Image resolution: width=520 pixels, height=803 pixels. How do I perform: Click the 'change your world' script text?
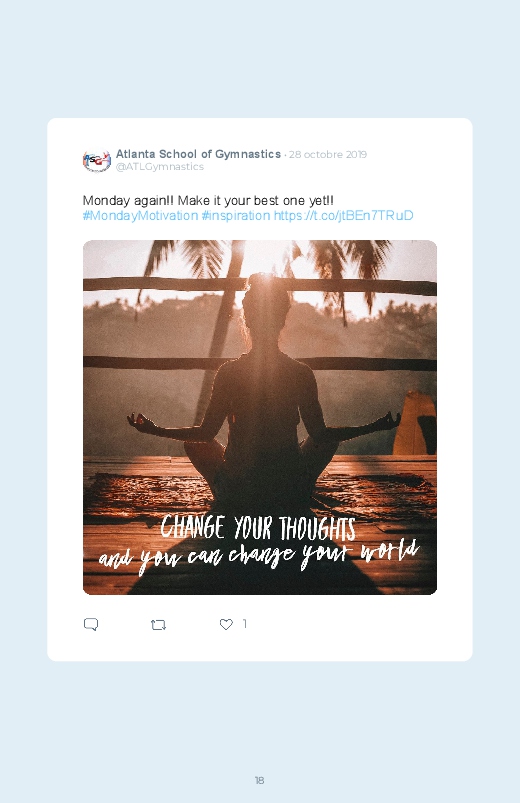[259, 555]
